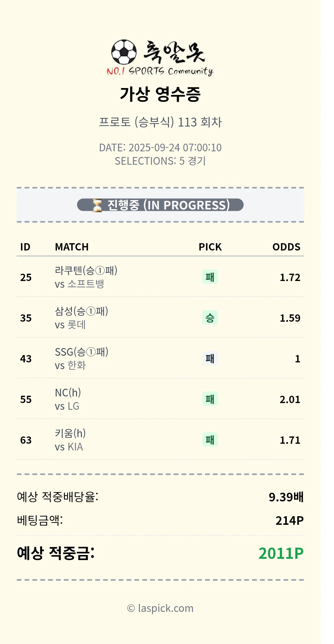Click the ODDS column header
Viewport: 334px width, 644px height.
(286, 247)
